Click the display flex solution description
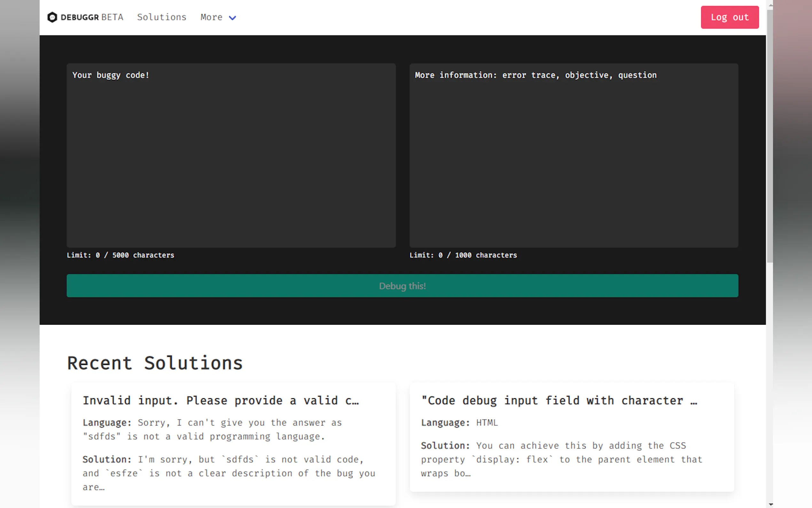The width and height of the screenshot is (812, 508). click(x=561, y=459)
